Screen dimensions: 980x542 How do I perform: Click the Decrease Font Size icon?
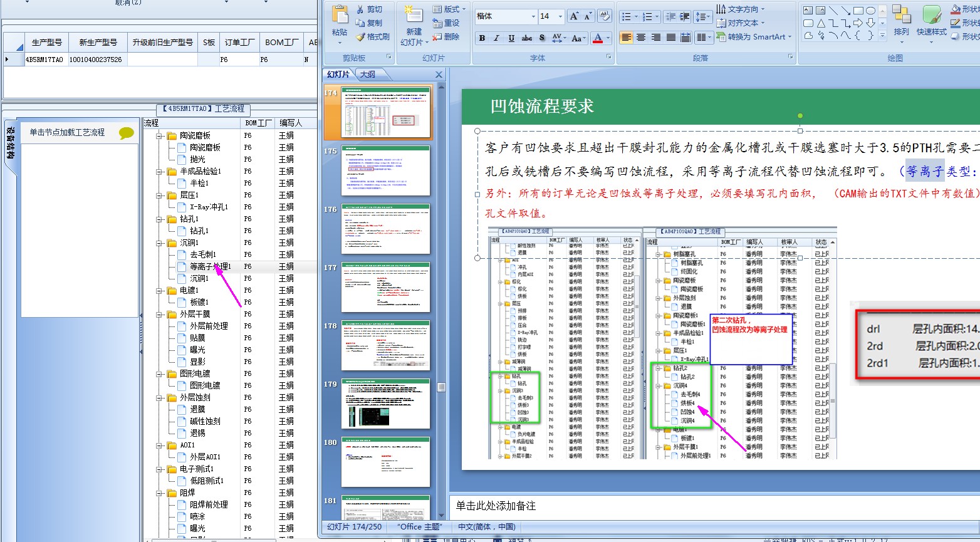588,16
